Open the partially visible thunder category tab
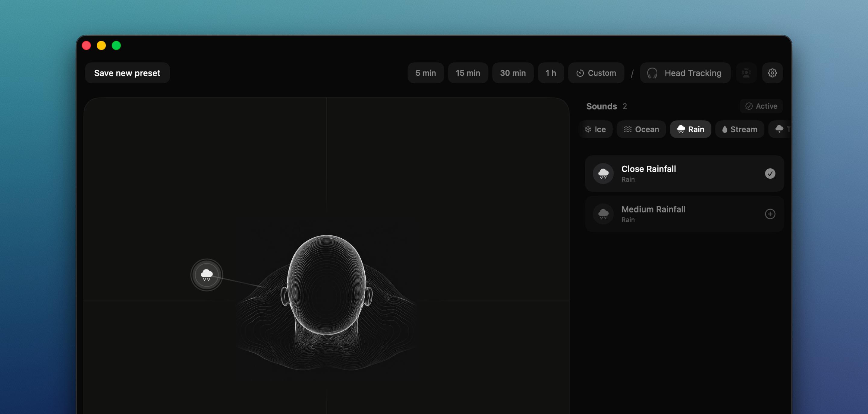The height and width of the screenshot is (414, 868). (780, 129)
